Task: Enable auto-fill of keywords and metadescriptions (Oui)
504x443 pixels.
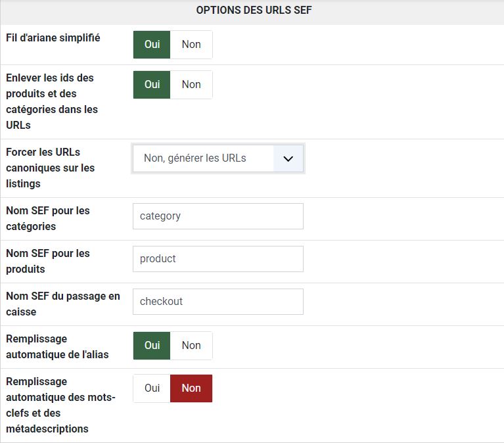Action: pyautogui.click(x=152, y=388)
